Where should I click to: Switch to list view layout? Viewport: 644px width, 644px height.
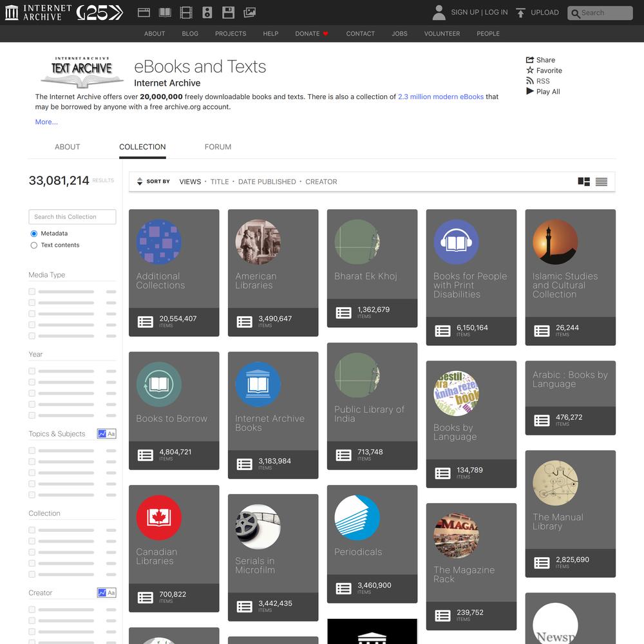click(x=601, y=182)
